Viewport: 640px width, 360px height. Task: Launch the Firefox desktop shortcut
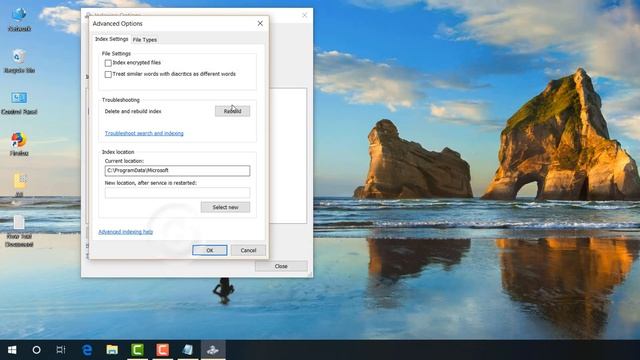click(19, 144)
